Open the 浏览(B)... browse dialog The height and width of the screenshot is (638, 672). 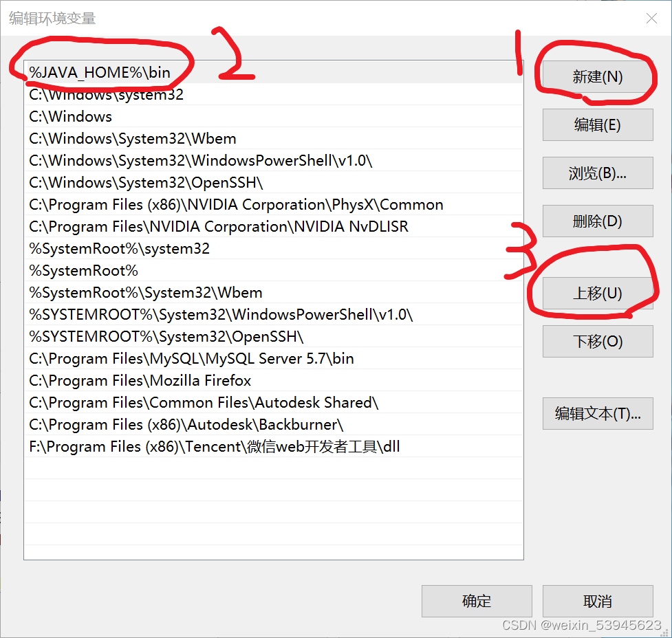597,173
